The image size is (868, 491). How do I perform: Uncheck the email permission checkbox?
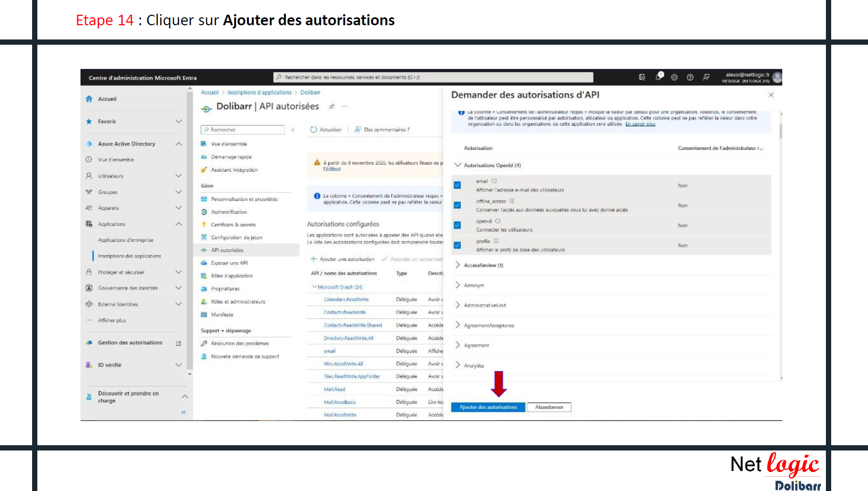(x=457, y=185)
